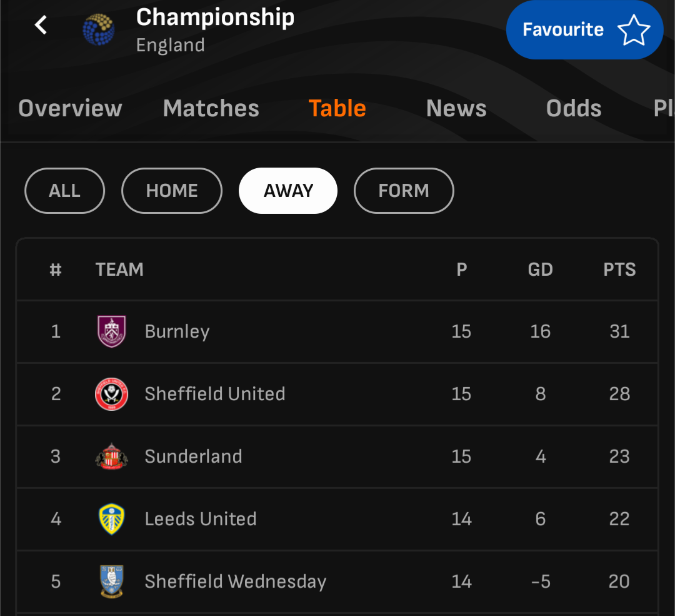Screen dimensions: 675x616
Task: Select the FORM table filter
Action: [x=404, y=191]
